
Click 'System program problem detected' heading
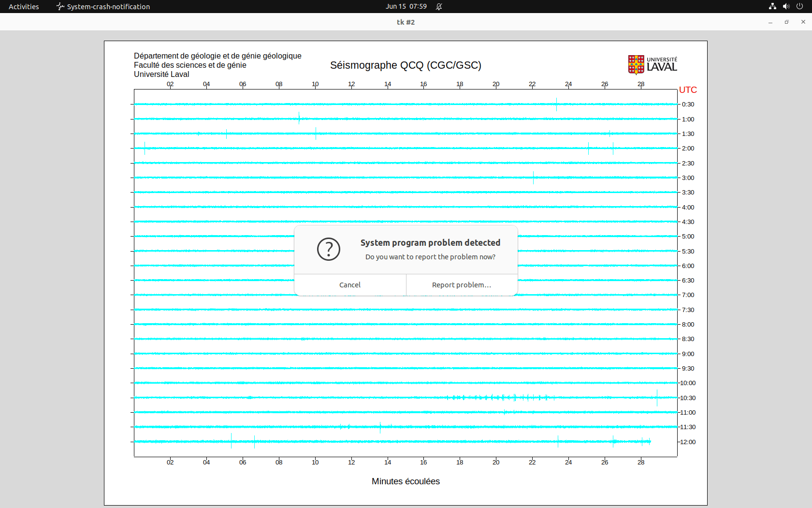coord(430,243)
